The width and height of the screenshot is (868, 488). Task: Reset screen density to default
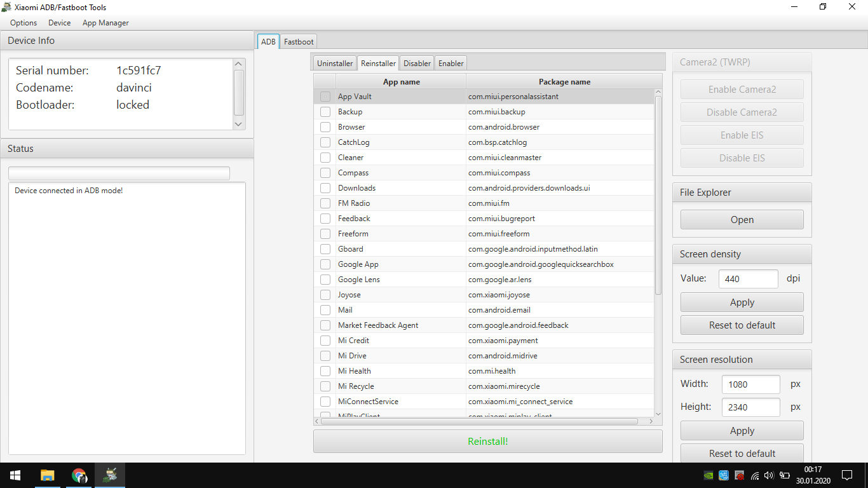coord(742,325)
